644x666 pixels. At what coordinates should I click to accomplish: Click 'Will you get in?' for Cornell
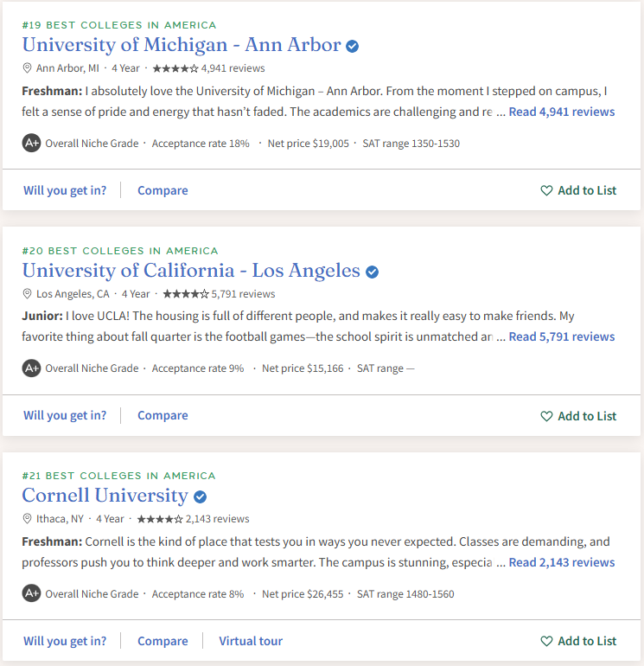tap(65, 641)
